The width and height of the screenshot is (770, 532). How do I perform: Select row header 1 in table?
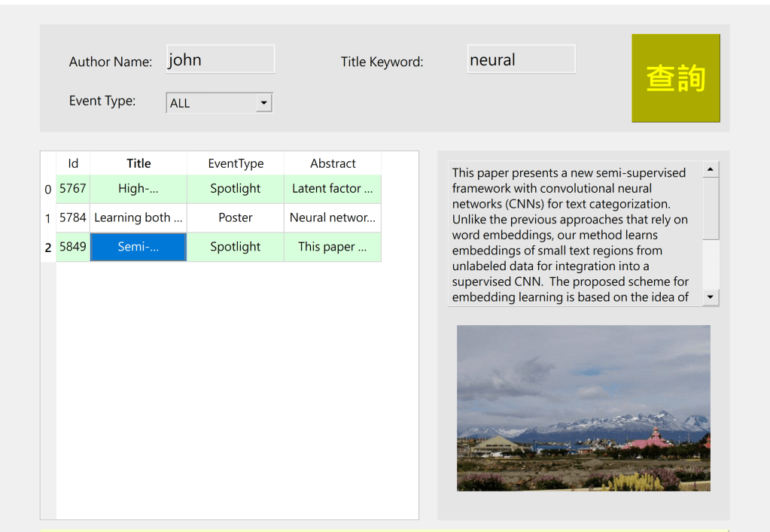tap(48, 218)
